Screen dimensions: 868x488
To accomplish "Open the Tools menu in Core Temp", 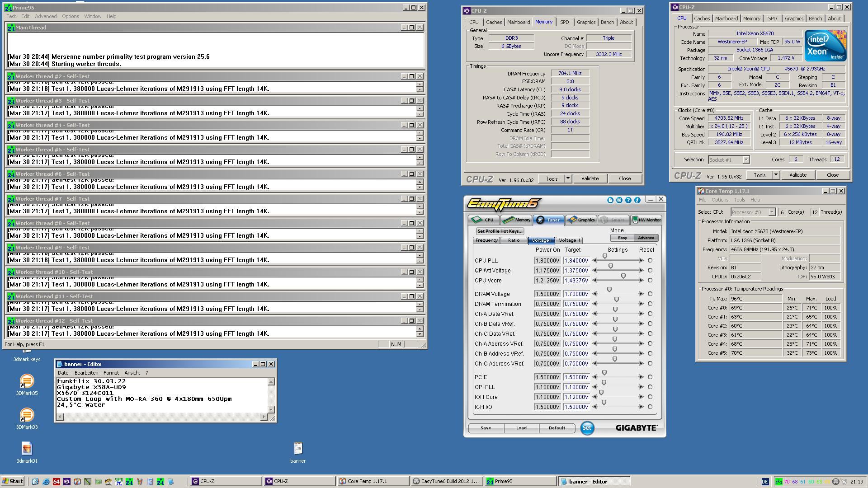I will coord(739,200).
